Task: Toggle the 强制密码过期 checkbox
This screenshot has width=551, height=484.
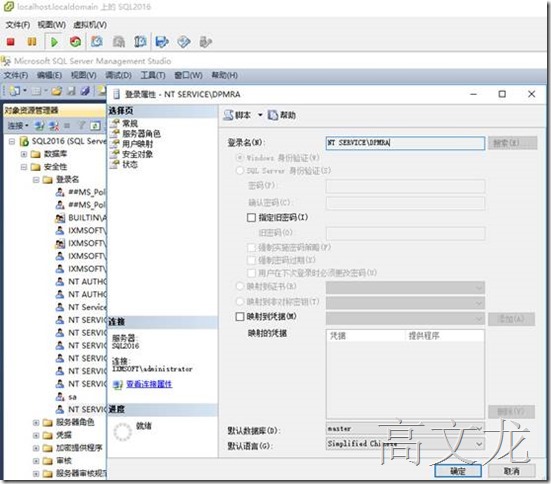Action: (251, 260)
